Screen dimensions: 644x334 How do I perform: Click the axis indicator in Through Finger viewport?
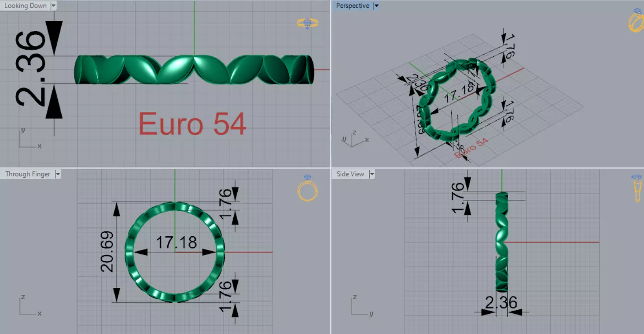coord(30,306)
